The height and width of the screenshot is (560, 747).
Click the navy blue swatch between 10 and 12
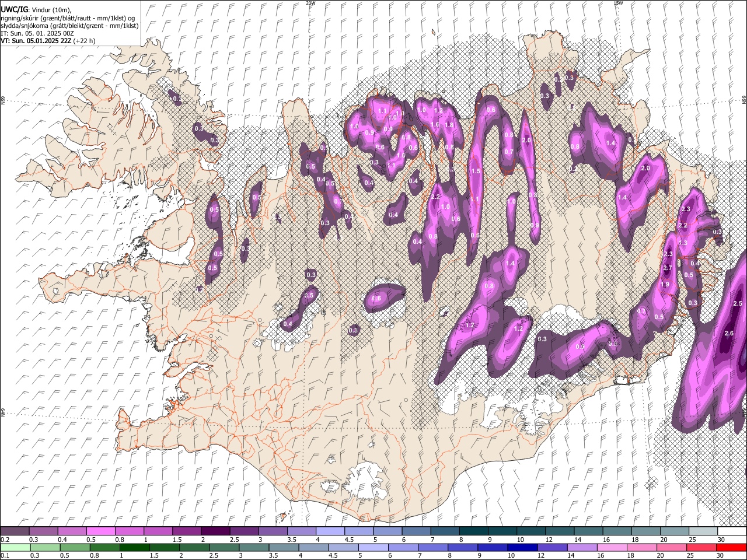pos(522,547)
